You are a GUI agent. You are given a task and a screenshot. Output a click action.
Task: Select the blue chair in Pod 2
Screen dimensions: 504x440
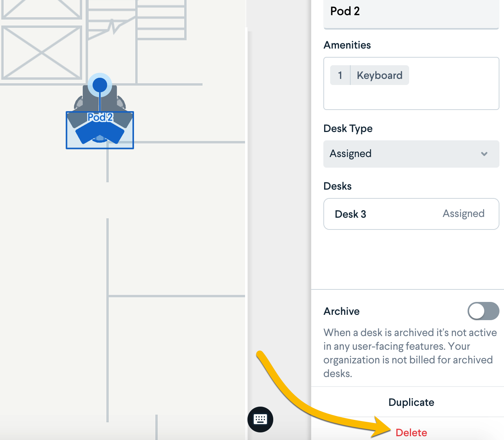click(x=100, y=133)
